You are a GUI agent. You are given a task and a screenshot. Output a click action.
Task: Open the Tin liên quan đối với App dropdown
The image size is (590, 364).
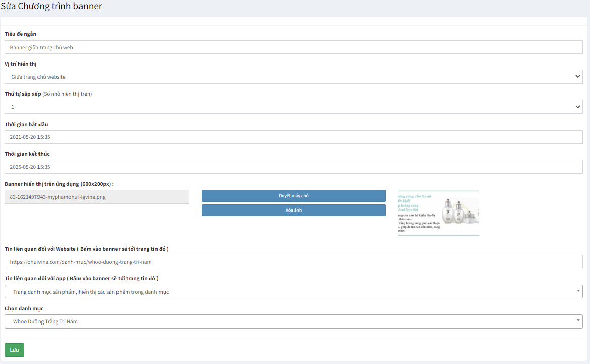pos(293,292)
